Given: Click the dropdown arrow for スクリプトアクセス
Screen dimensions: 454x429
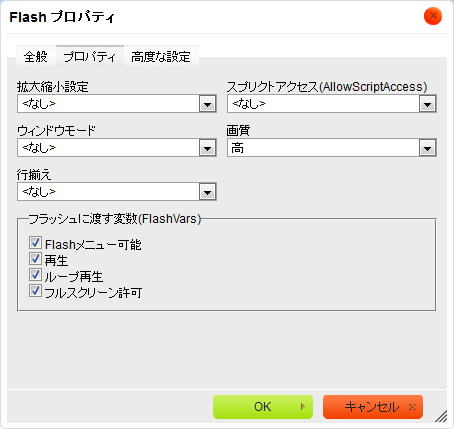Looking at the screenshot, I should (427, 104).
